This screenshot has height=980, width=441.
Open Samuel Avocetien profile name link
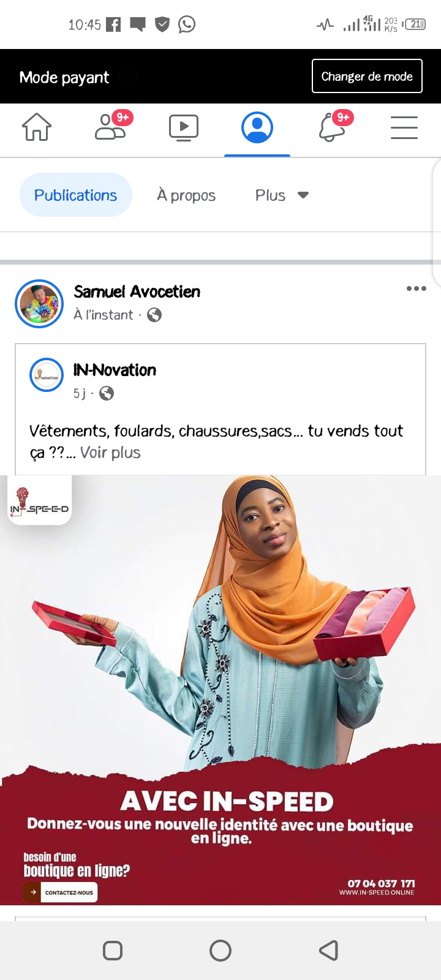137,292
